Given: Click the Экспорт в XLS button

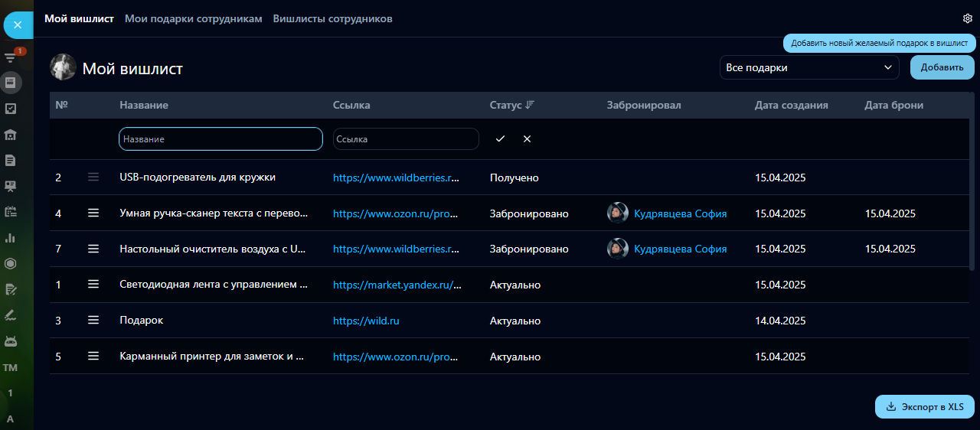Looking at the screenshot, I should (924, 407).
